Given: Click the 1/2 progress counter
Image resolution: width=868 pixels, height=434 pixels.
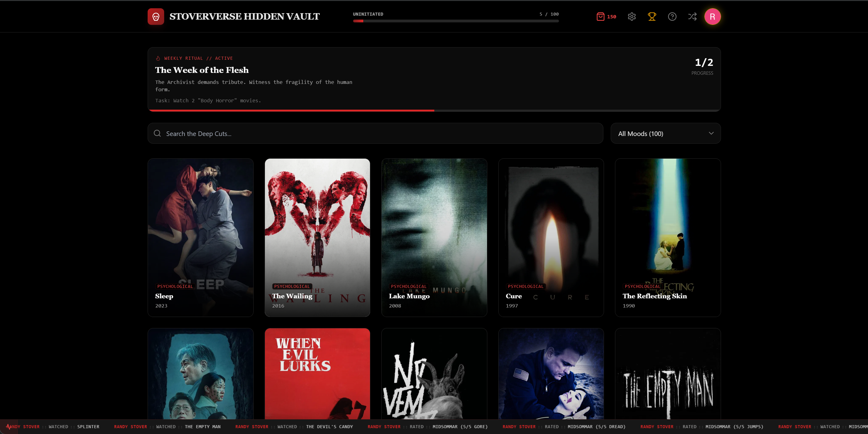Looking at the screenshot, I should (x=704, y=62).
